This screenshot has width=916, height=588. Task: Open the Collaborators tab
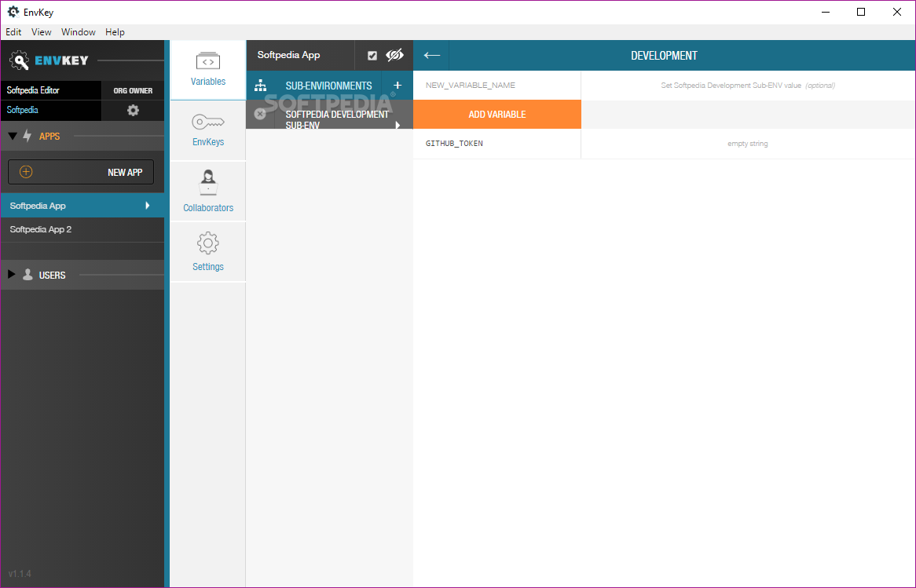click(208, 191)
